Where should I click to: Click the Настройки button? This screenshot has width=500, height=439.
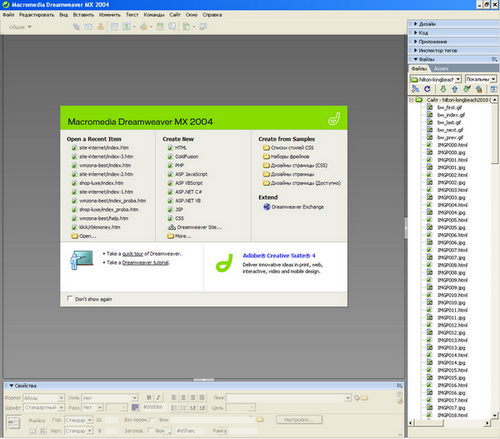coord(299,420)
